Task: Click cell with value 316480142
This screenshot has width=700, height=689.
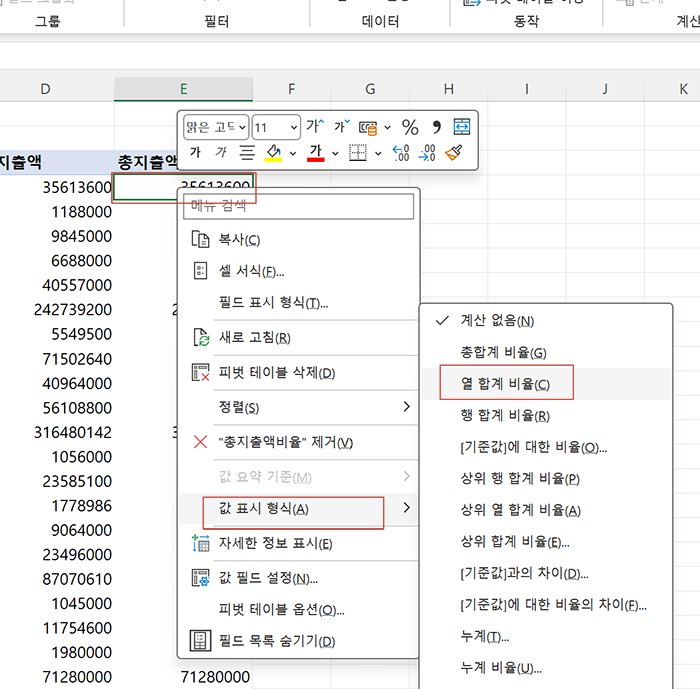Action: point(57,432)
